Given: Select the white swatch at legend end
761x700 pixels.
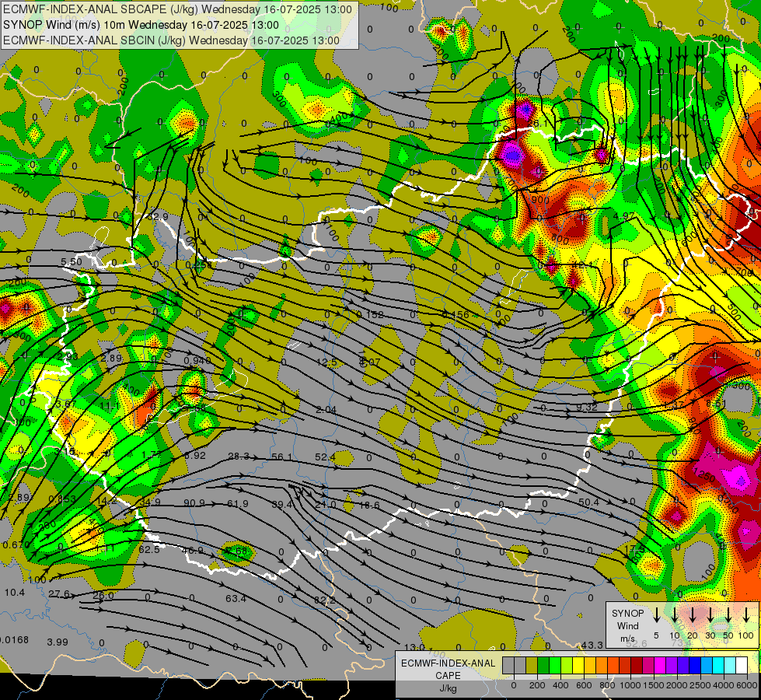Looking at the screenshot, I should click(x=741, y=666).
